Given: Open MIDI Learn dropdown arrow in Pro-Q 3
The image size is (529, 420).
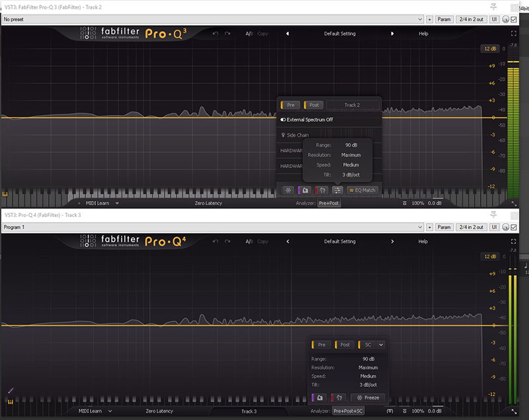Looking at the screenshot, I should click(x=117, y=203).
